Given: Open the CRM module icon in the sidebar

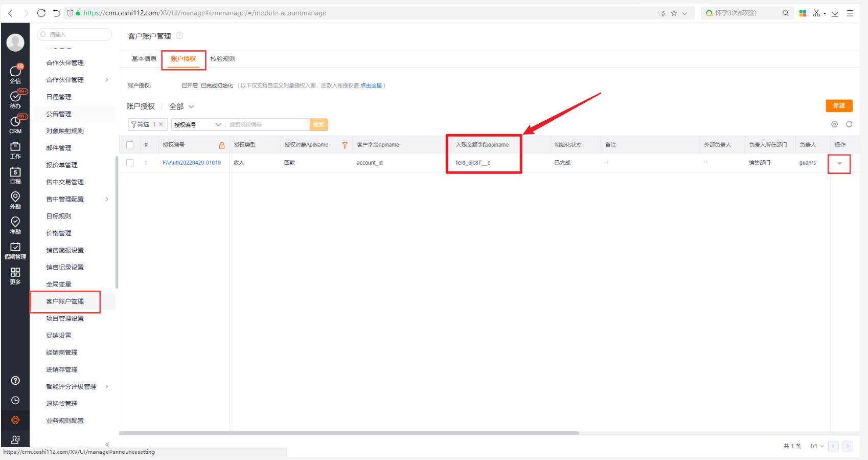Looking at the screenshot, I should tap(15, 124).
